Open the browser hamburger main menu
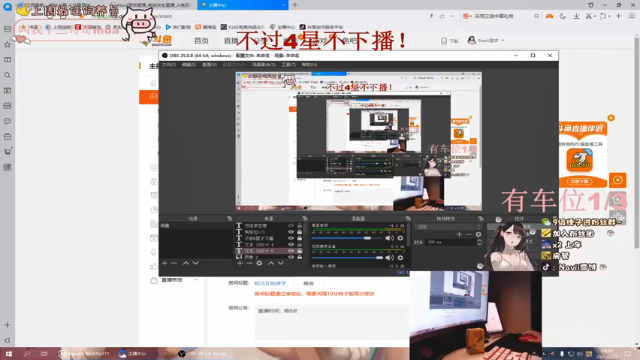 632,16
